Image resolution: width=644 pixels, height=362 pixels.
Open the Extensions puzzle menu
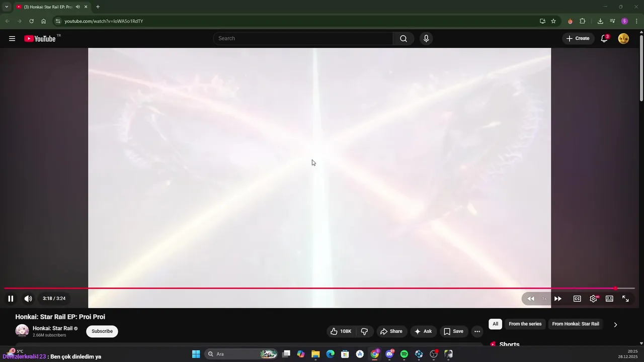583,21
